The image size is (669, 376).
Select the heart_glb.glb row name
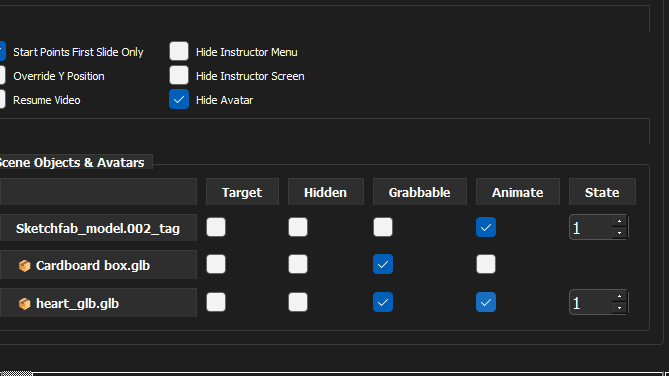tap(98, 303)
